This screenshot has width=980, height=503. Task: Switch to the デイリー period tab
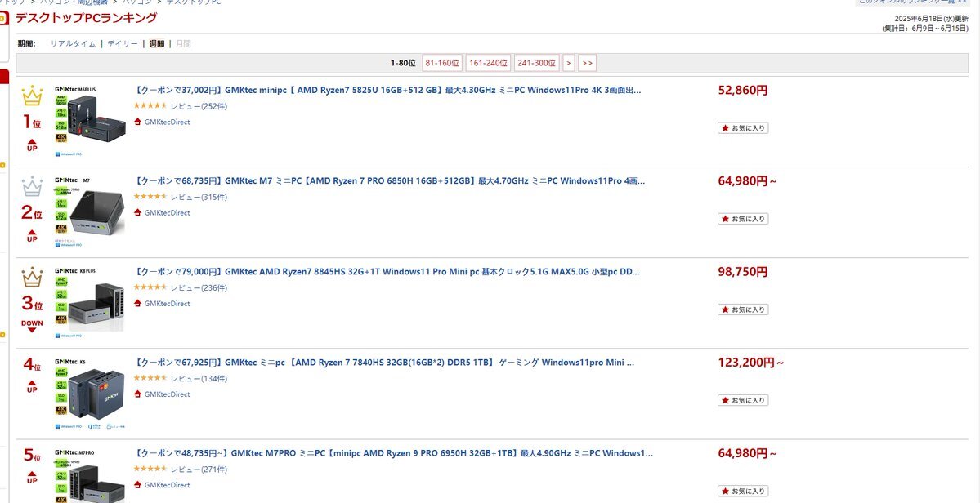pyautogui.click(x=123, y=43)
